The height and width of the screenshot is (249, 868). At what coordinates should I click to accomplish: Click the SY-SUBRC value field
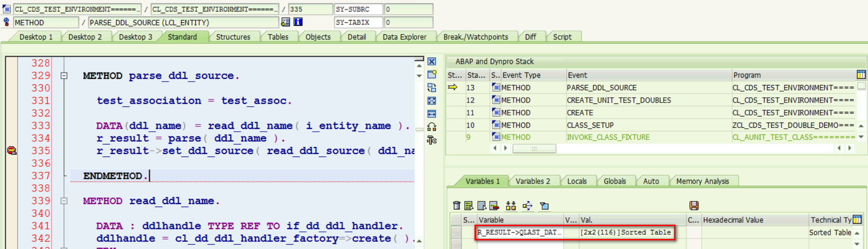409,9
